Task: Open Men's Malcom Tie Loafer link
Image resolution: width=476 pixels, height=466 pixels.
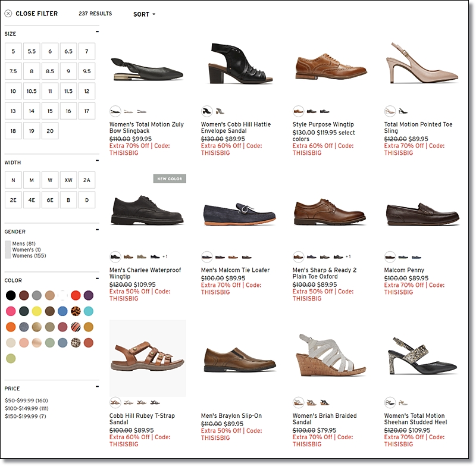Action: 235,270
